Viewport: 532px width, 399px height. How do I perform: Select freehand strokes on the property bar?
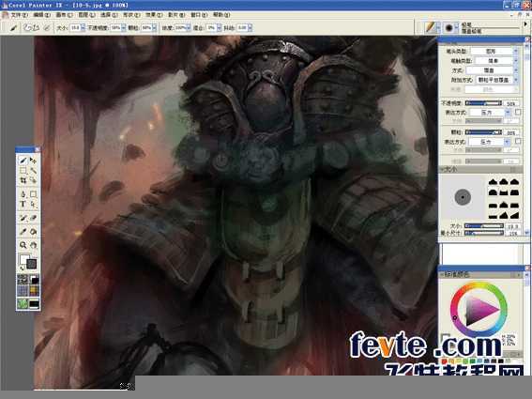click(27, 27)
